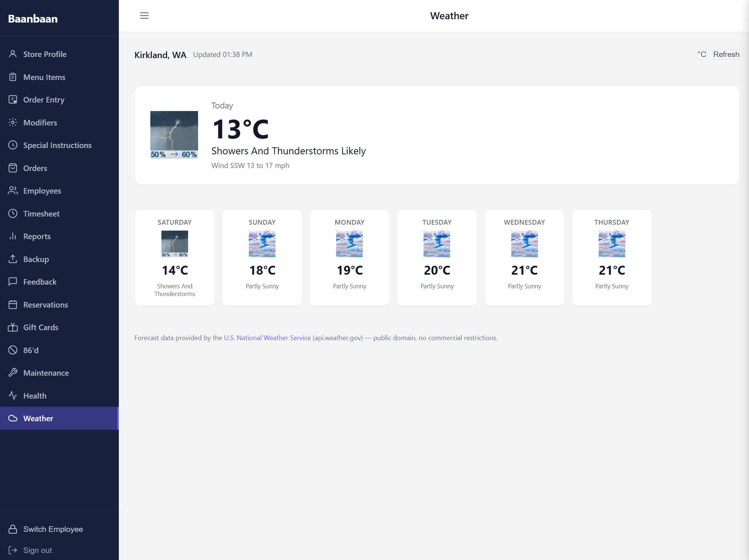Open the Reservations page
This screenshot has width=749, height=560.
click(59, 305)
